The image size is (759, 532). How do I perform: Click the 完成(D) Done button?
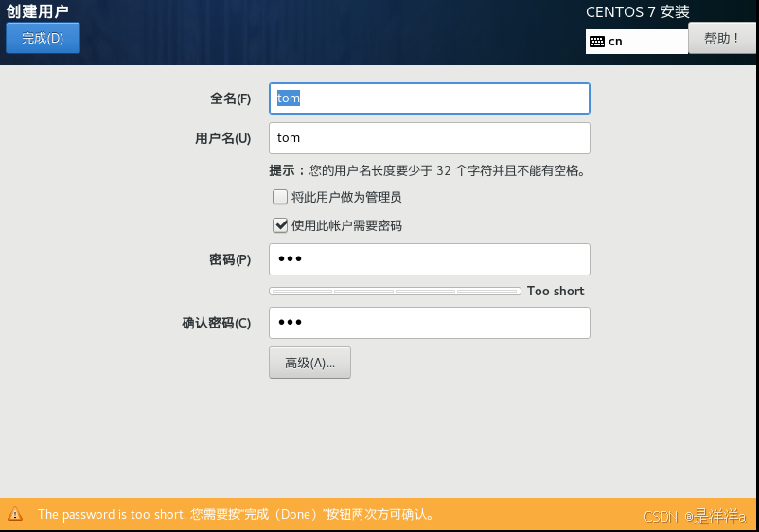click(43, 38)
